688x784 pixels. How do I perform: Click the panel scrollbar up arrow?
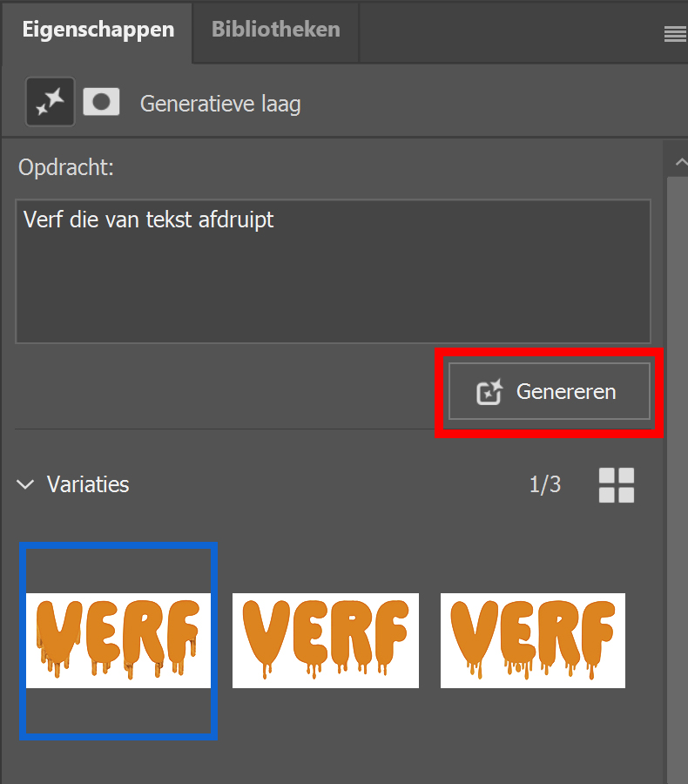(x=680, y=162)
